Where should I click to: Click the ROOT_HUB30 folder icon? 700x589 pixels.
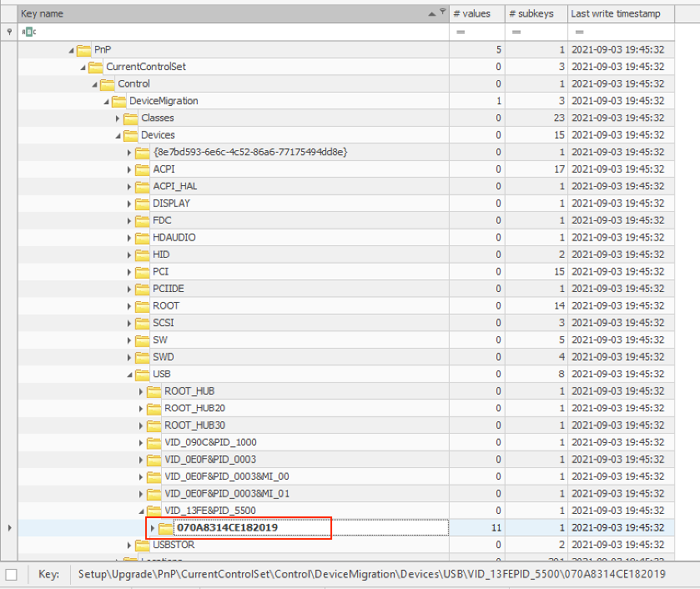point(154,425)
